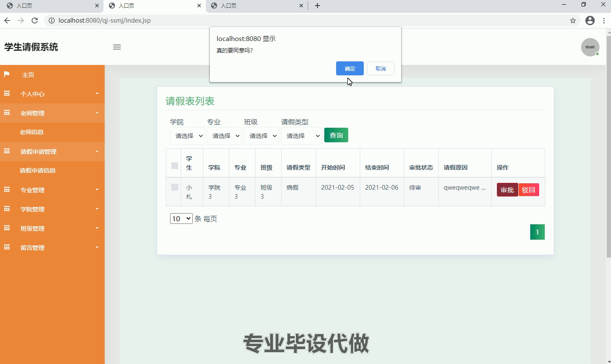Open the browser profile account icon
The image size is (611, 364).
tap(590, 21)
